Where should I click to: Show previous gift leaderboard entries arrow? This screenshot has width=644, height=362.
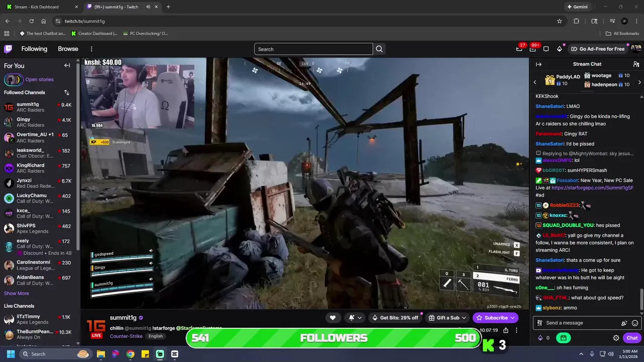coord(535,82)
